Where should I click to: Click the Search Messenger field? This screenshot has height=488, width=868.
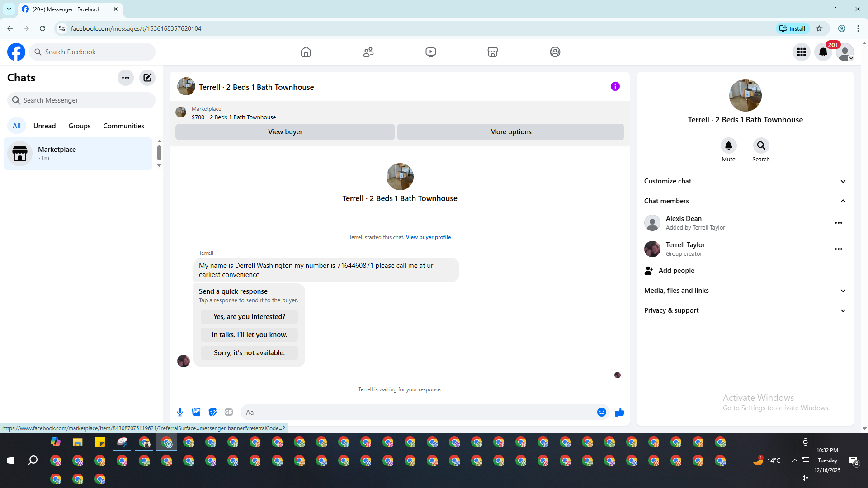[x=81, y=100]
